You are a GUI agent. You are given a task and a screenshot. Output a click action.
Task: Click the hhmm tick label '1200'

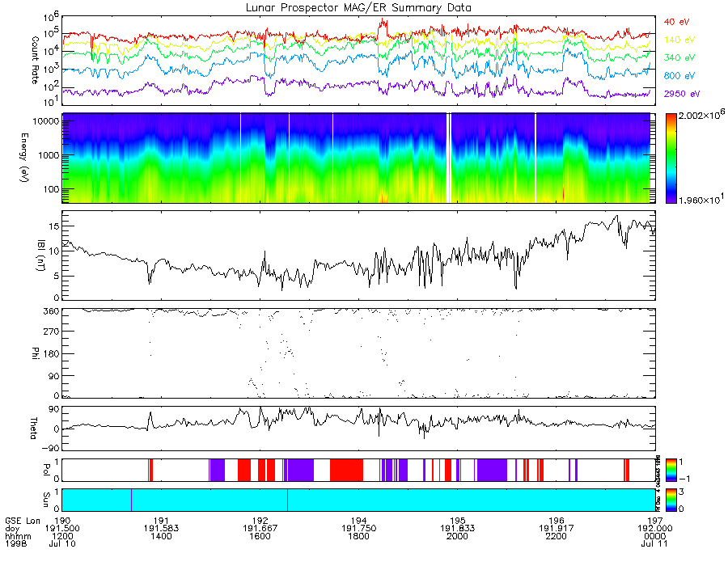tap(62, 536)
